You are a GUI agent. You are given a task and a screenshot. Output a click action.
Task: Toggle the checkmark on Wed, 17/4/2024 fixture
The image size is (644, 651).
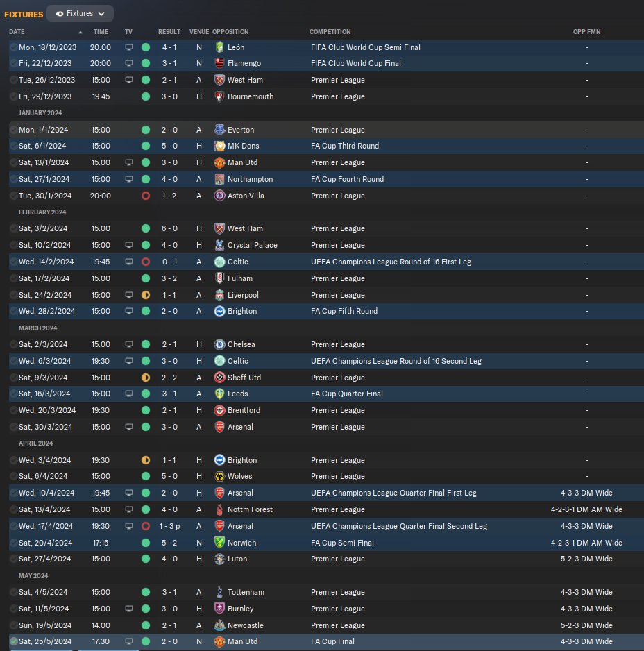coord(14,526)
